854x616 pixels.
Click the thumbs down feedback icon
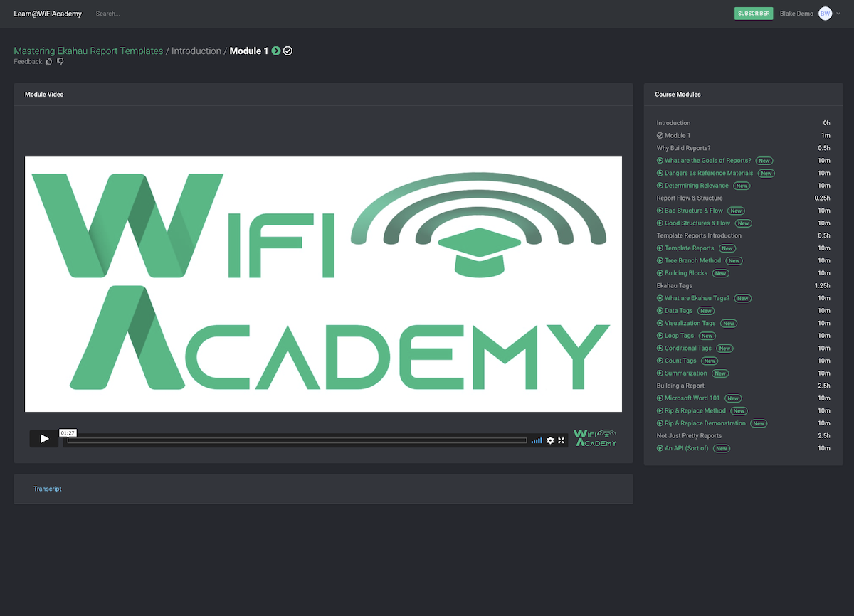[60, 62]
